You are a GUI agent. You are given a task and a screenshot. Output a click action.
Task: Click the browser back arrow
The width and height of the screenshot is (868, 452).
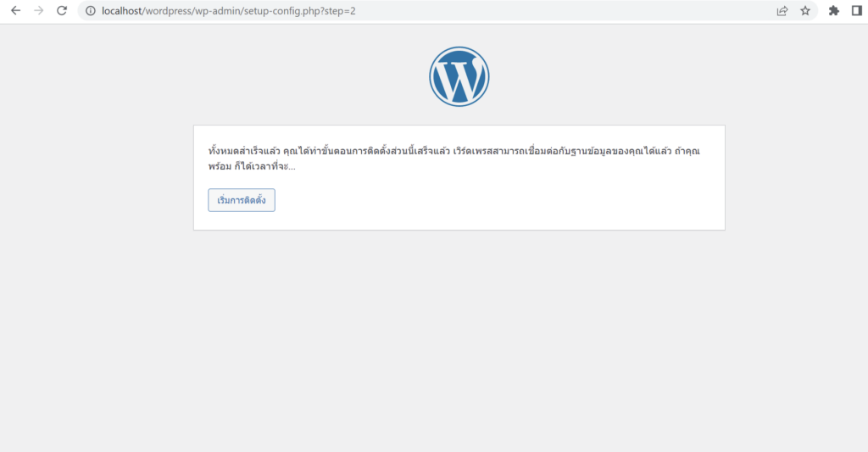click(15, 11)
